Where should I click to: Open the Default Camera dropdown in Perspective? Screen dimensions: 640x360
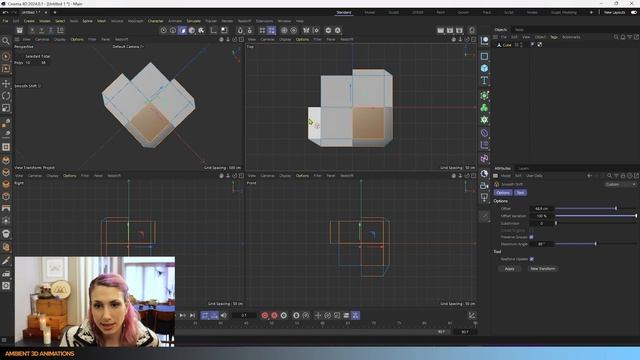[x=128, y=47]
